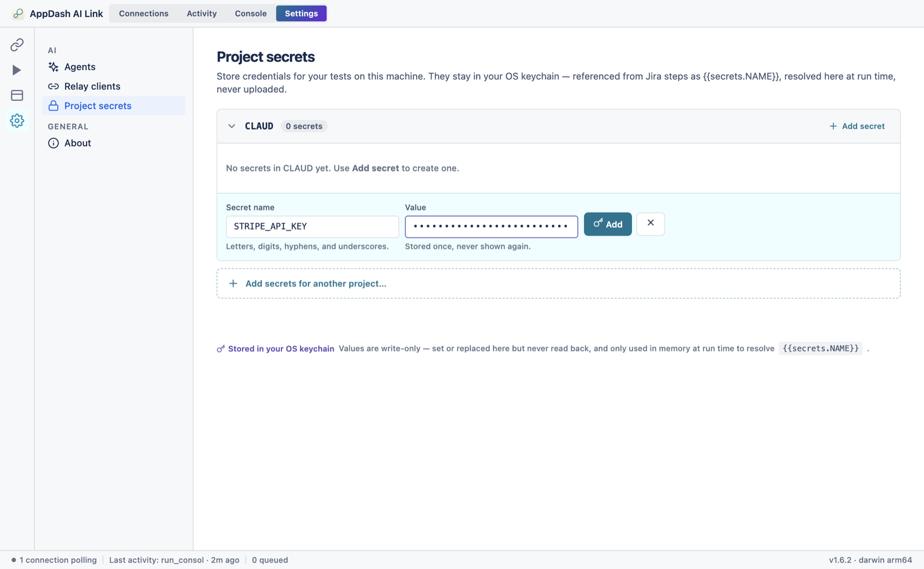Focus the Secret name field
This screenshot has height=569, width=924.
point(312,226)
